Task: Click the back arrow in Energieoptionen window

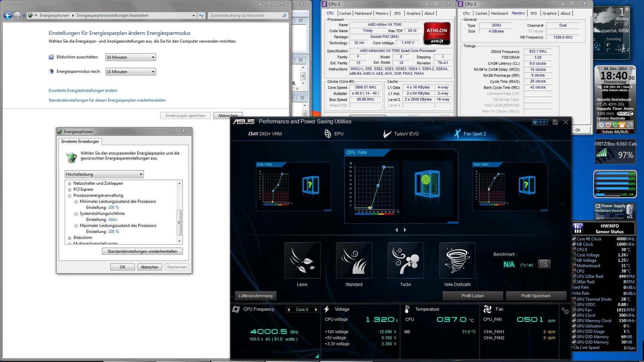Action: pyautogui.click(x=8, y=15)
